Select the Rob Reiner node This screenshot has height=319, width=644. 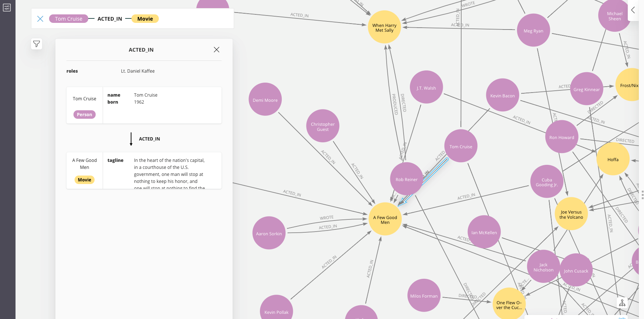[x=407, y=179]
